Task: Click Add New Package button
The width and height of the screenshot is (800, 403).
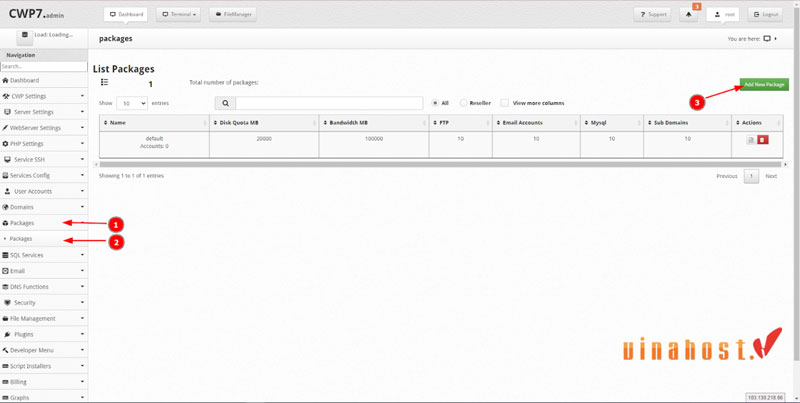Action: pos(764,85)
